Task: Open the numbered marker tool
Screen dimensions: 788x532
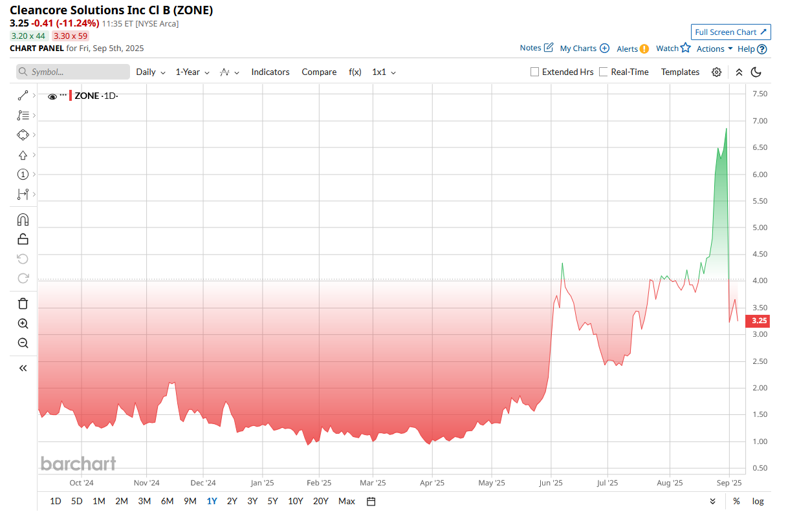Action: click(23, 174)
